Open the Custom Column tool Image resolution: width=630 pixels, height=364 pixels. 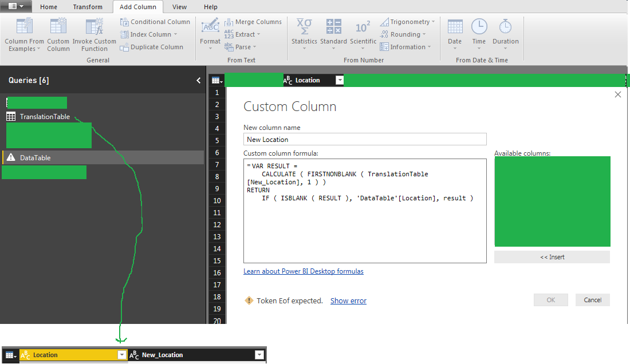[58, 35]
